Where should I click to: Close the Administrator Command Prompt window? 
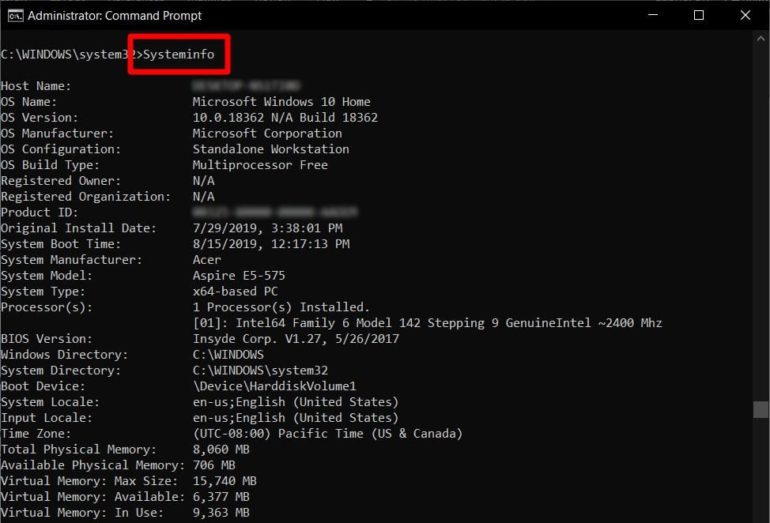[x=745, y=15]
